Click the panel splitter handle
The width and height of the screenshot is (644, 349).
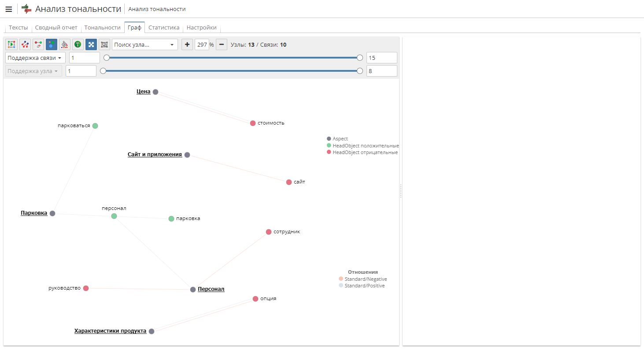401,191
